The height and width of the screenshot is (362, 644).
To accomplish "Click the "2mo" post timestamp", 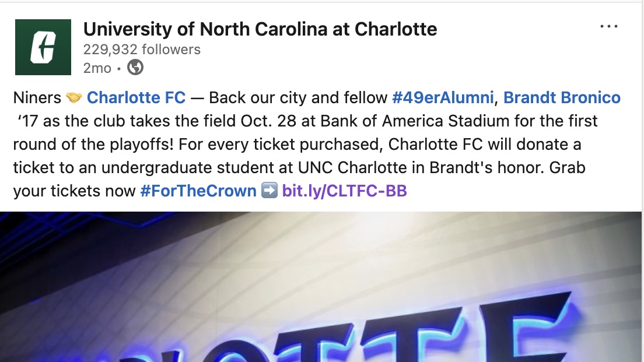I will tap(97, 68).
